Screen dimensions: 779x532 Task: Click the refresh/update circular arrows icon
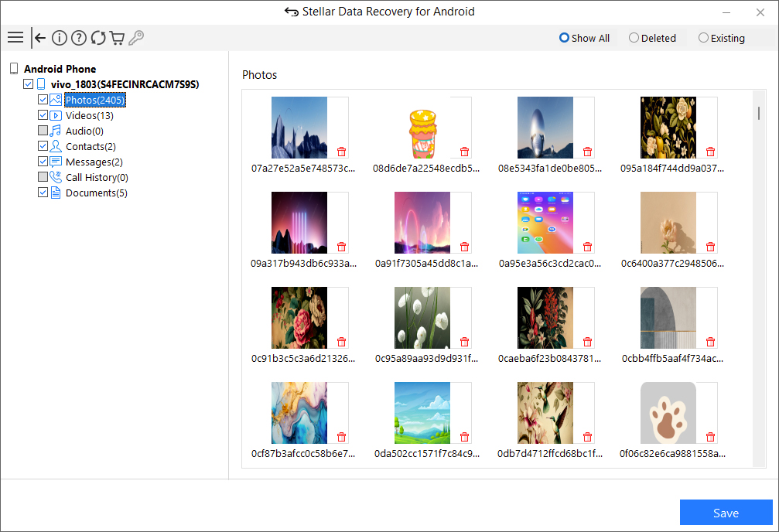coord(98,38)
